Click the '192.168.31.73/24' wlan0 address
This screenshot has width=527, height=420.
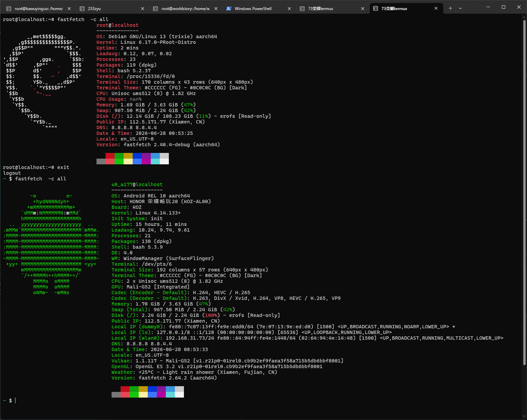point(190,338)
